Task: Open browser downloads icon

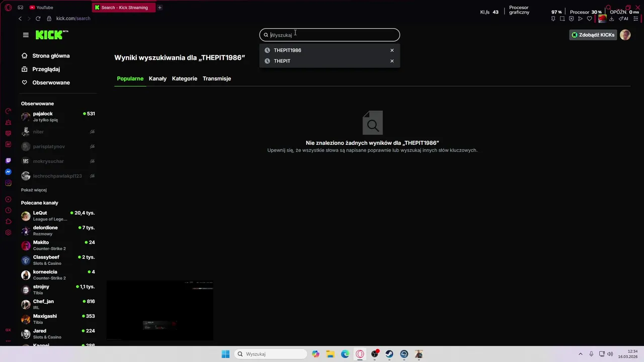Action: click(611, 19)
